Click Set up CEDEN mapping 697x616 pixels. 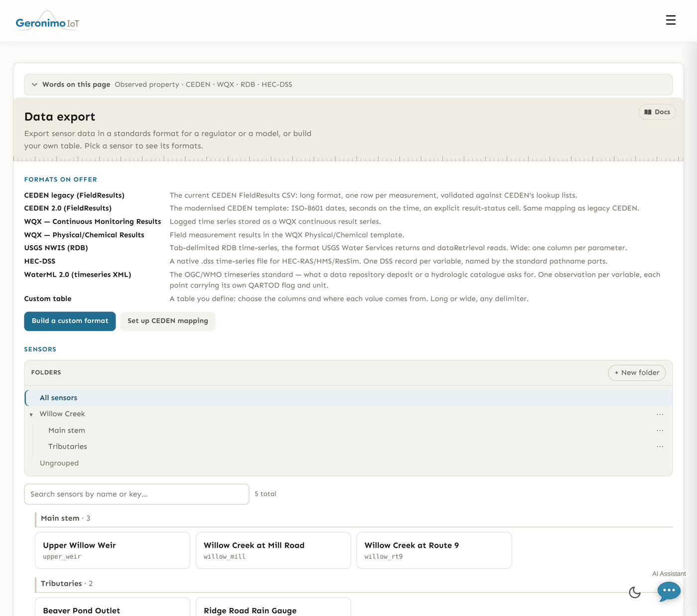click(168, 321)
